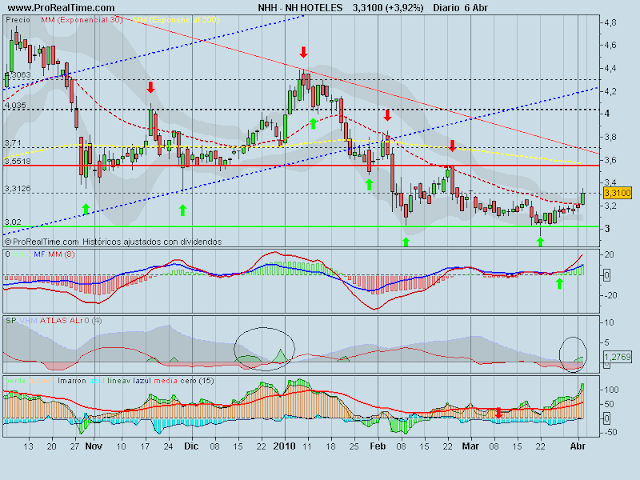Click the 4,3063 horizontal level label
The image size is (640, 480).
[18, 75]
